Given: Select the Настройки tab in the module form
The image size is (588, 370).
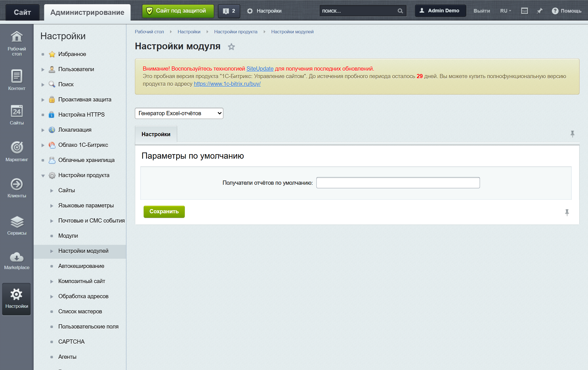Looking at the screenshot, I should coord(156,134).
